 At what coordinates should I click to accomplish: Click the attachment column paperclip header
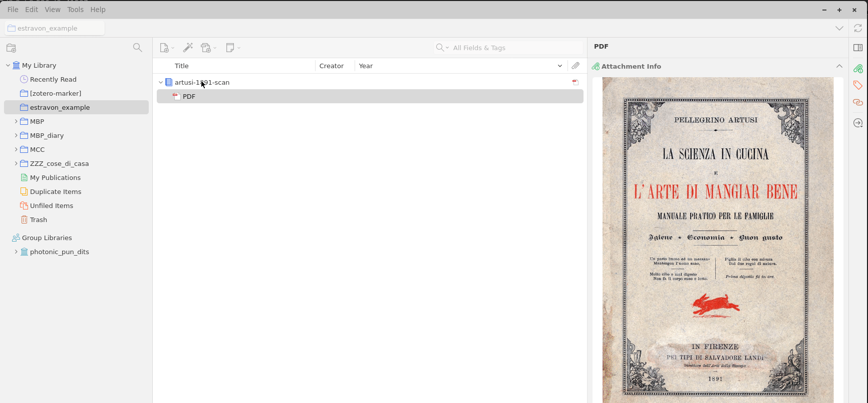[575, 66]
